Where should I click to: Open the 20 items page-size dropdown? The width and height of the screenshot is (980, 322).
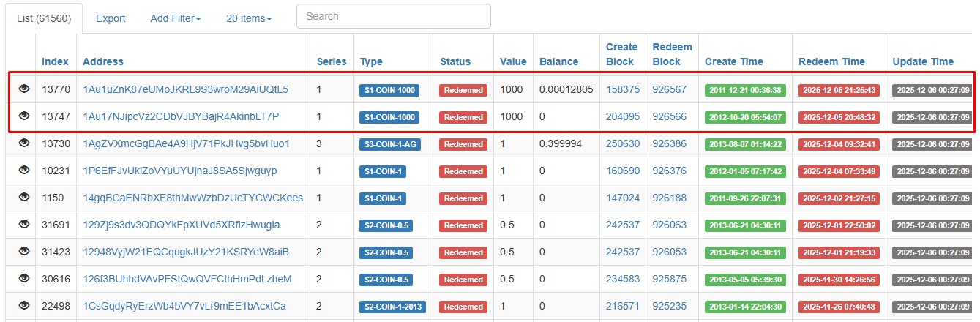pos(249,18)
